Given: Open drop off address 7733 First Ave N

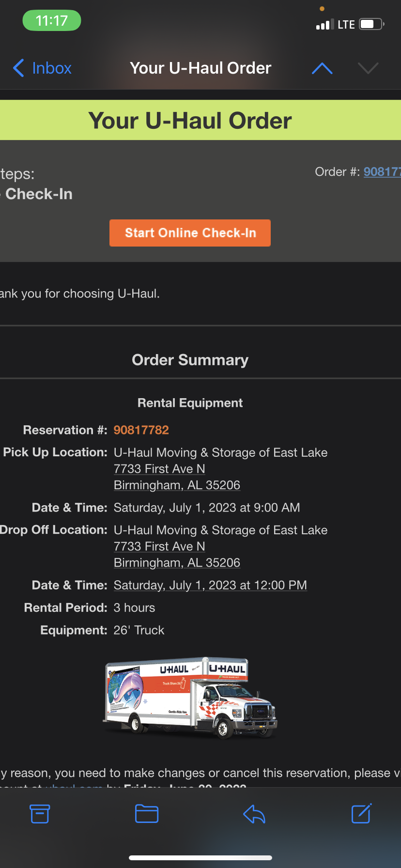Looking at the screenshot, I should click(159, 546).
